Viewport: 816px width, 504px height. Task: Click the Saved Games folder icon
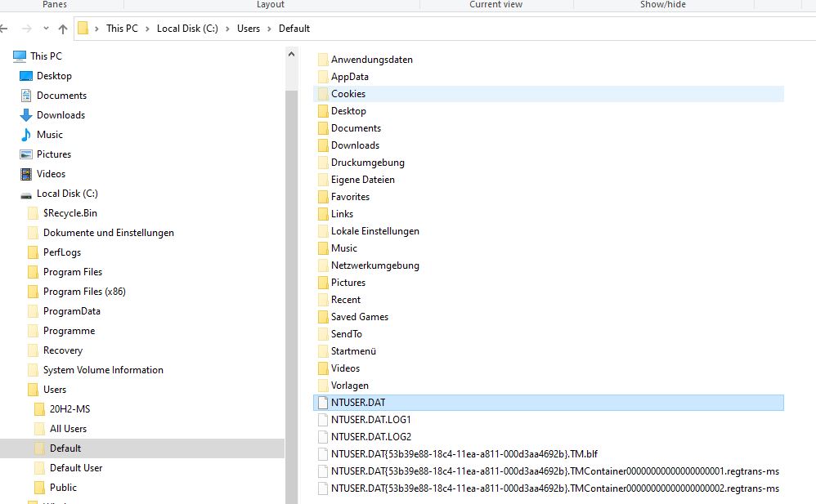[323, 317]
